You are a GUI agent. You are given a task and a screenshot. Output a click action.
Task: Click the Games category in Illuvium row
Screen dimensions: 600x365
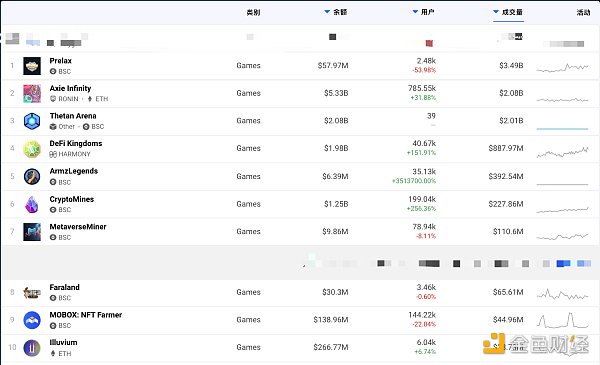click(248, 347)
